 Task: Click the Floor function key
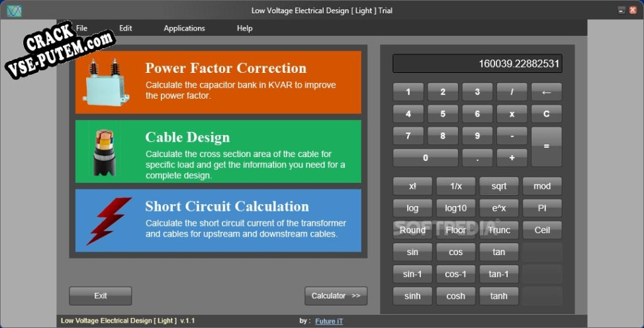pyautogui.click(x=456, y=230)
